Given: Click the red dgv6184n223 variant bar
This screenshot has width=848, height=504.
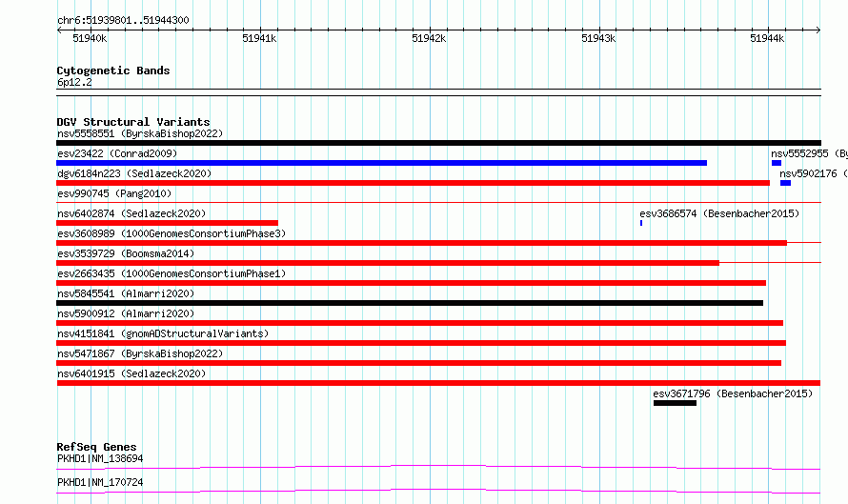Looking at the screenshot, I should pyautogui.click(x=413, y=183).
